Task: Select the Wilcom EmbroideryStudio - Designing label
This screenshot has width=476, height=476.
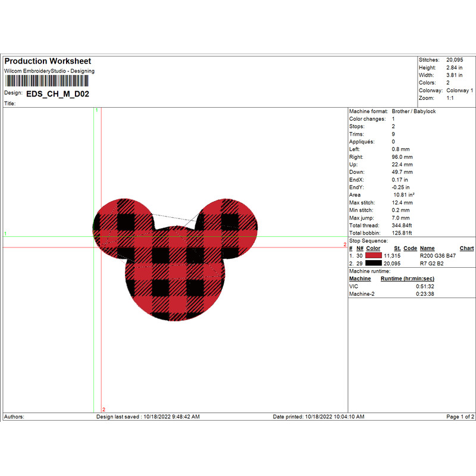Action: pyautogui.click(x=50, y=71)
